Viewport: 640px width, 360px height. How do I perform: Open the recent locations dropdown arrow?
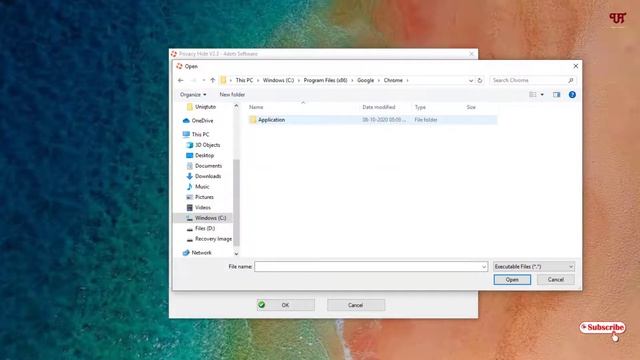pyautogui.click(x=204, y=80)
